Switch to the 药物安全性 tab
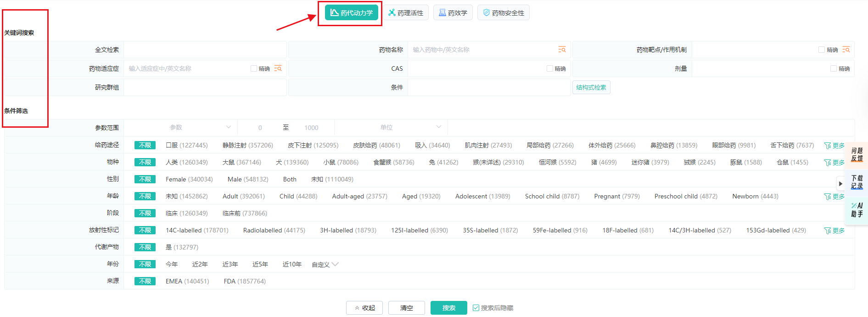This screenshot has width=868, height=317. [x=504, y=13]
